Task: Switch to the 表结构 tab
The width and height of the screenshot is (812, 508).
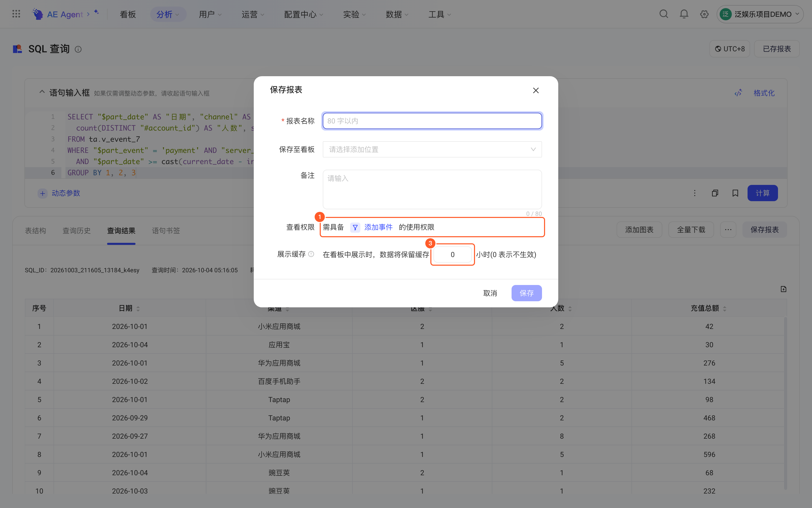Action: click(x=35, y=230)
